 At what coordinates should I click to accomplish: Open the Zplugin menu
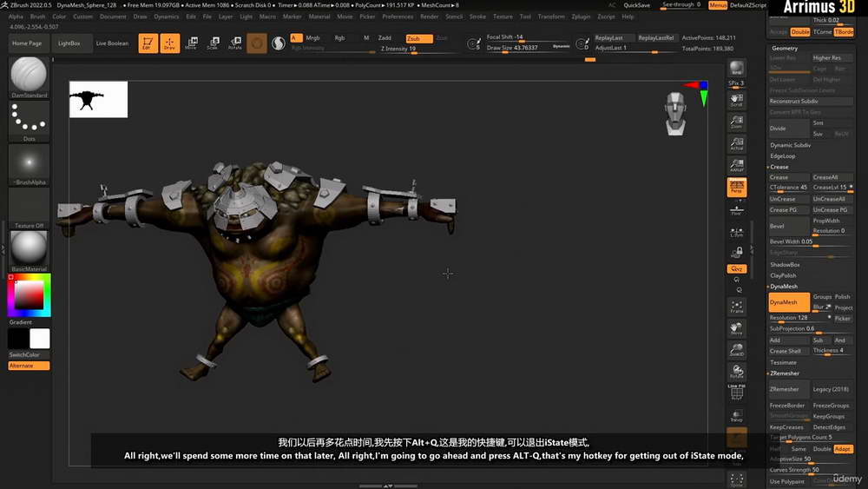tap(581, 17)
